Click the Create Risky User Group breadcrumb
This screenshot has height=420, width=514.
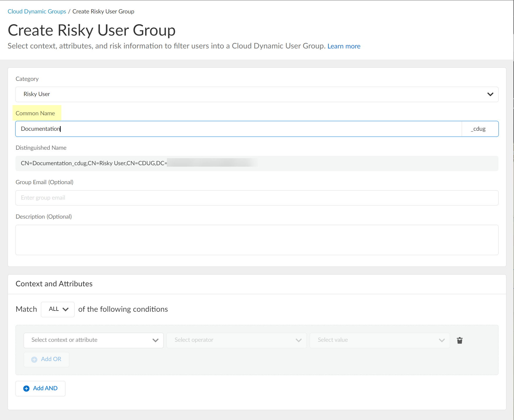103,11
